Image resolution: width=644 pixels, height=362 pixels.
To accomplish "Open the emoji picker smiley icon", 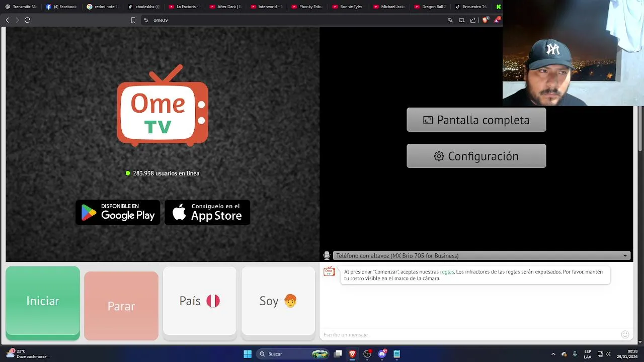I will point(625,334).
